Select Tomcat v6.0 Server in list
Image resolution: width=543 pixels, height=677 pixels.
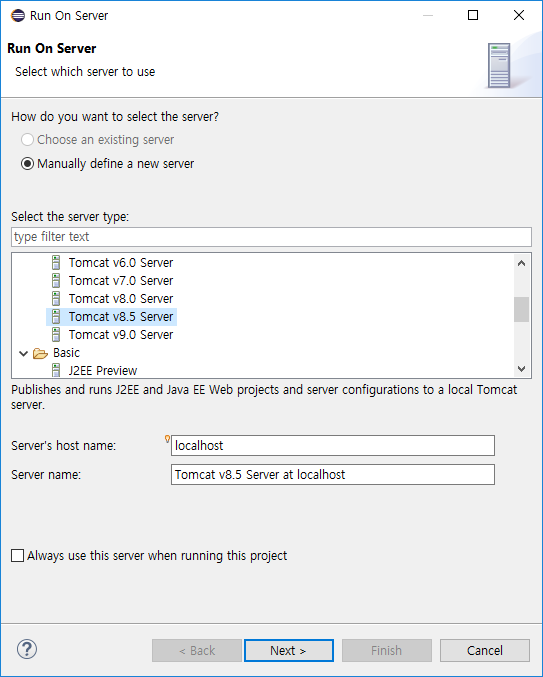pos(121,263)
